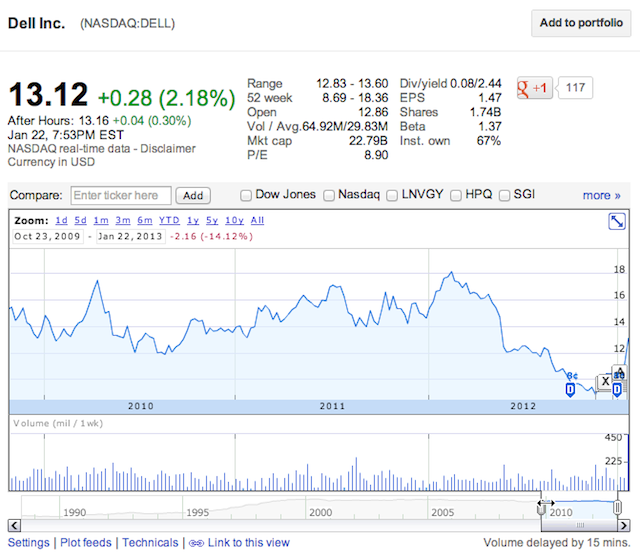Open the more » comparison options

coord(602,195)
